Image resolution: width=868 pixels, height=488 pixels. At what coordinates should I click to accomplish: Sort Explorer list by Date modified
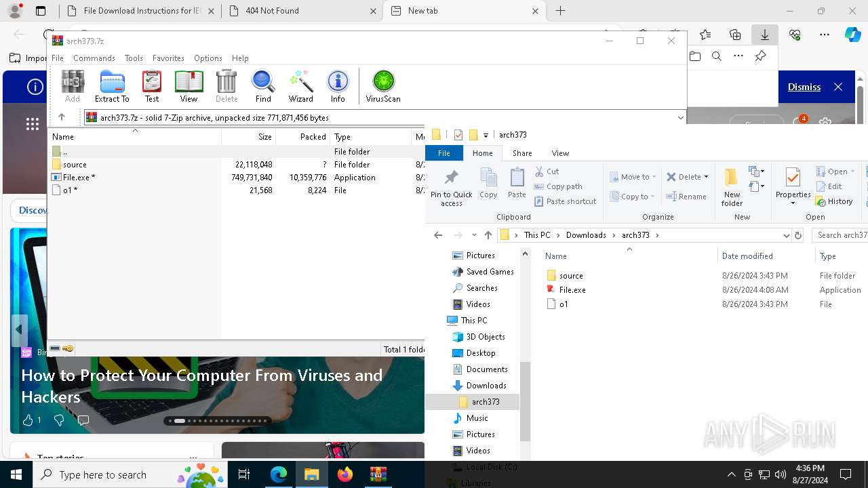(x=766, y=256)
